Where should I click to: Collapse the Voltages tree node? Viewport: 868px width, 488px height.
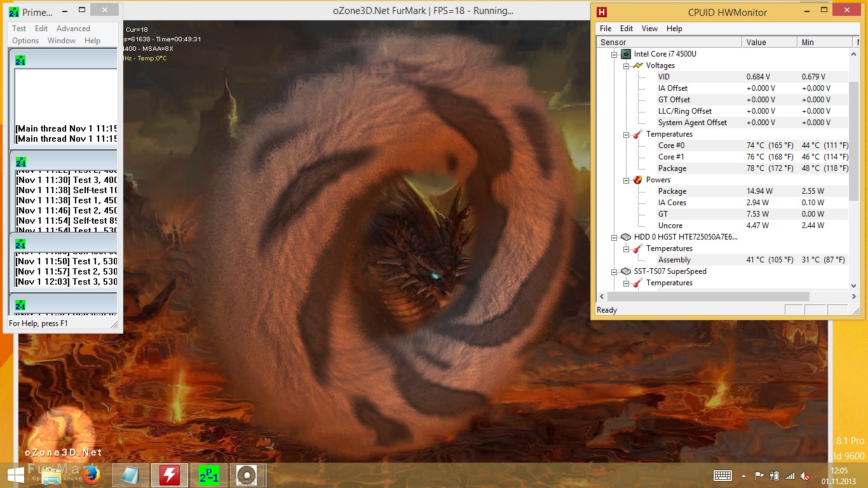point(626,65)
